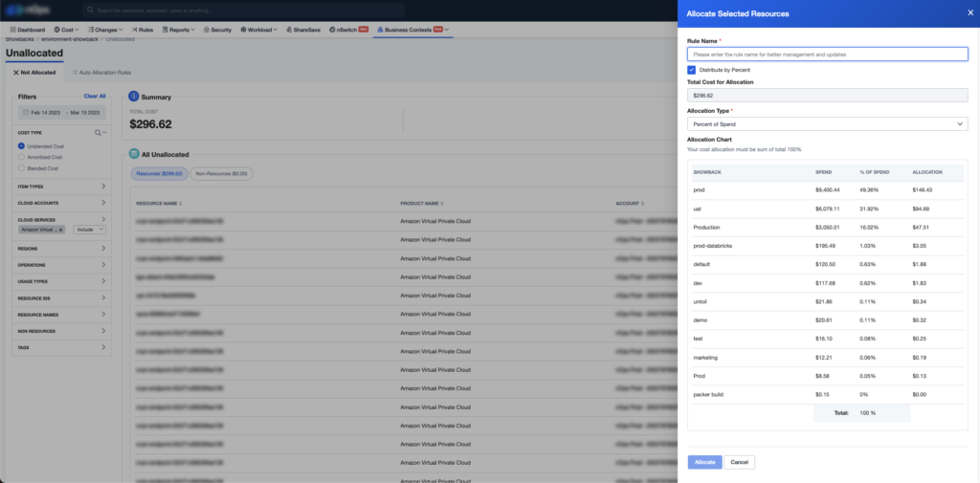Select the Non-Resources ($0.00) pill
This screenshot has height=483, width=980.
tap(221, 173)
